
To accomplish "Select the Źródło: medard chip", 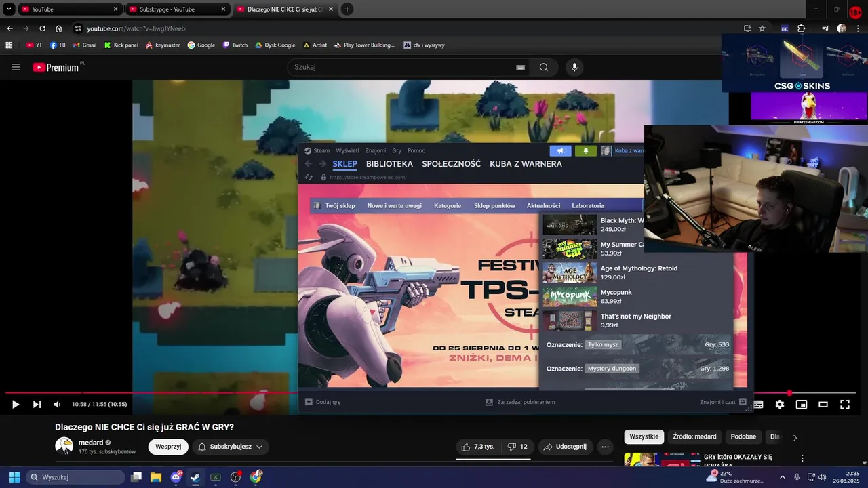I will tap(694, 437).
